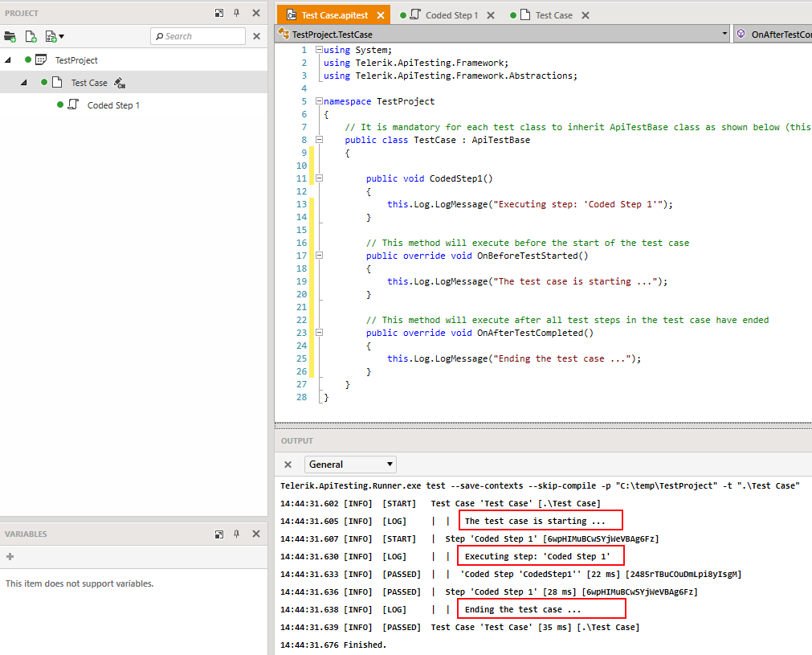Select Test Case in project tree
Screen dimensions: 812x655
pyautogui.click(x=89, y=83)
